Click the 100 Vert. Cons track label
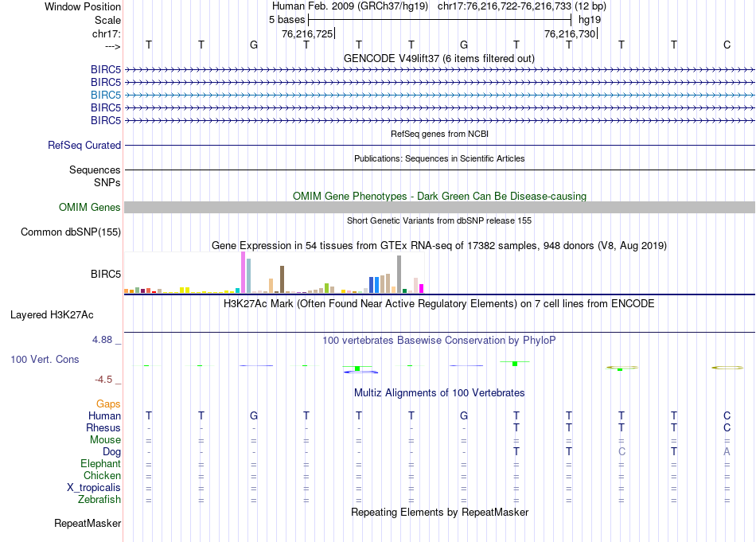The height and width of the screenshot is (542, 756). [x=45, y=359]
